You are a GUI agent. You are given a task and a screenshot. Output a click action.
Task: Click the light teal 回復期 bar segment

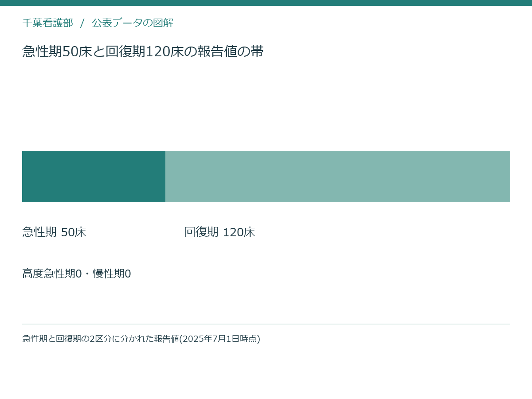(x=338, y=176)
